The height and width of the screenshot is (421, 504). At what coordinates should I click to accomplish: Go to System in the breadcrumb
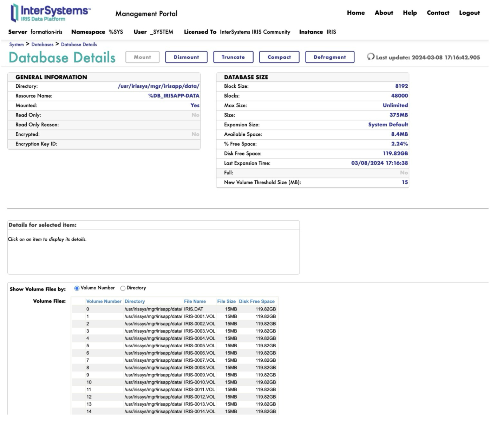[x=17, y=45]
